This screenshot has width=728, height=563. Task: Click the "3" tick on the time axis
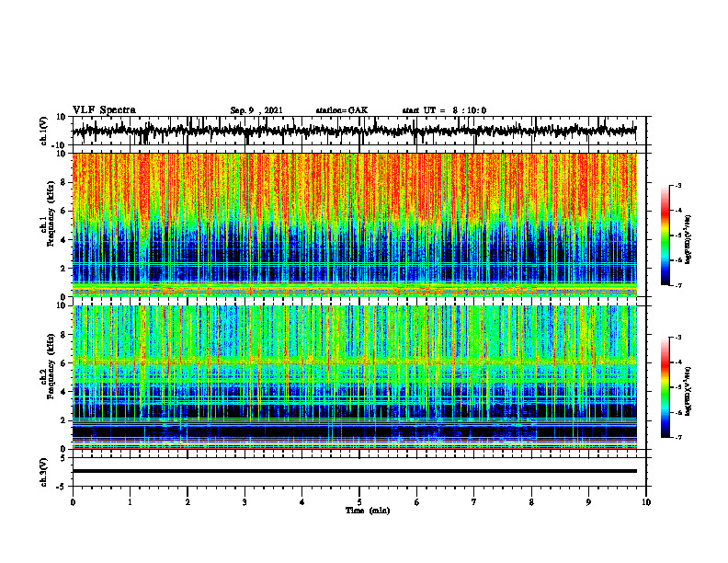[245, 502]
